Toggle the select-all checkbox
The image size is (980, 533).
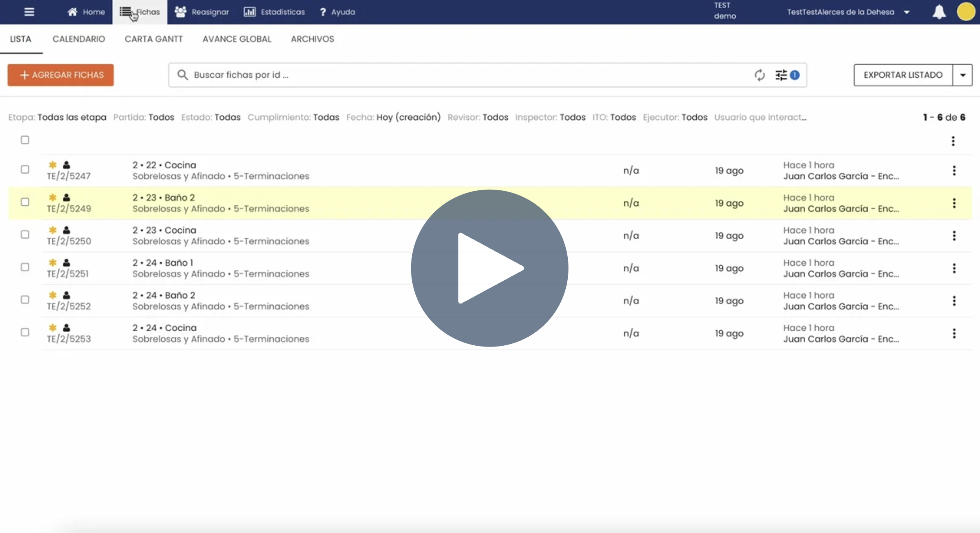(x=25, y=140)
